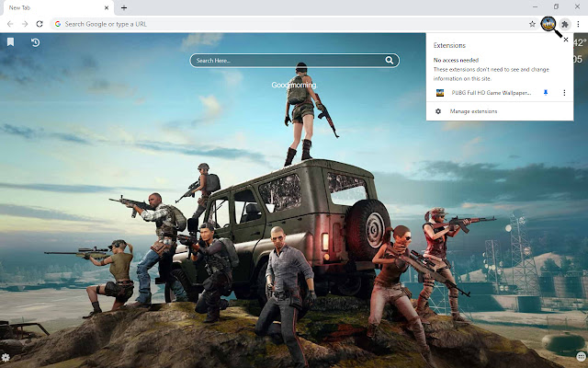Viewport: 588px width, 368px height.
Task: Click the Google icon in address bar
Action: click(58, 24)
